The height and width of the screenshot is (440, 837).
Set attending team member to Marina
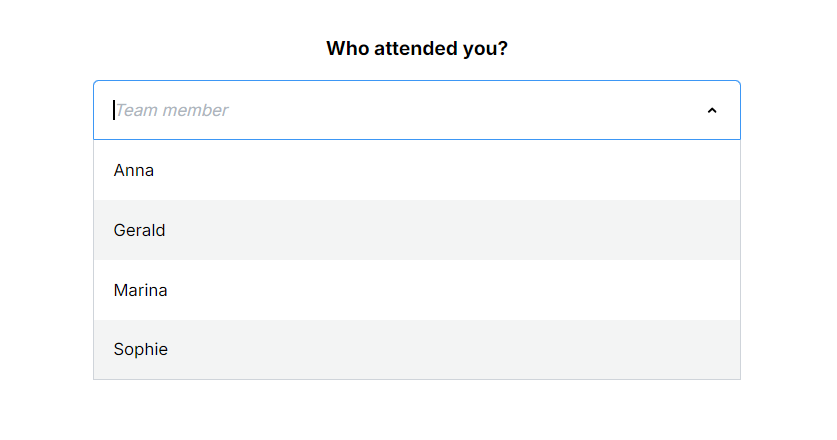(140, 290)
